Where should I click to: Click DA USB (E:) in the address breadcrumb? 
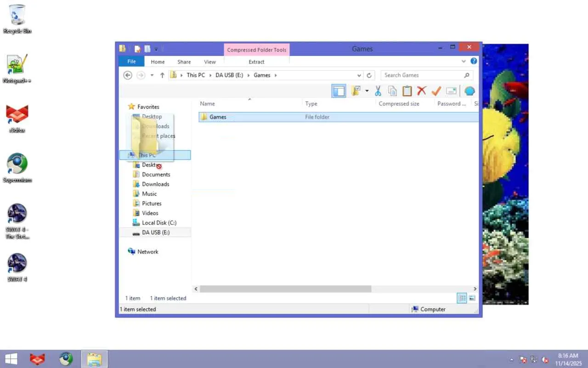click(229, 75)
